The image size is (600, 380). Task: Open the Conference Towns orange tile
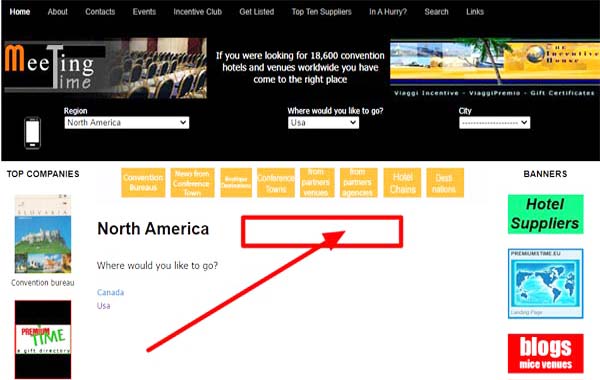click(276, 183)
